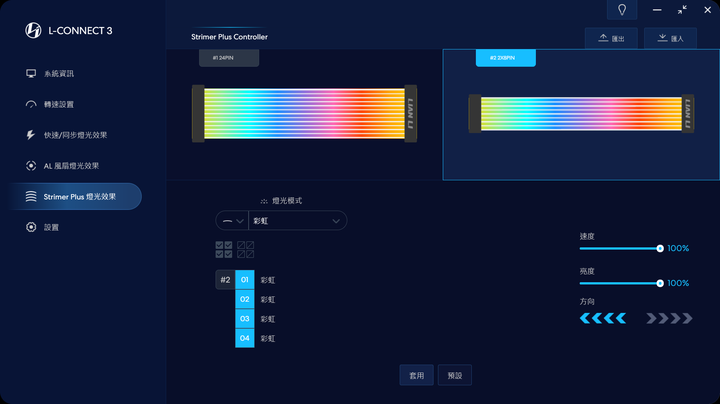This screenshot has width=720, height=404.
Task: Toggle strip 03 selection
Action: [x=245, y=319]
